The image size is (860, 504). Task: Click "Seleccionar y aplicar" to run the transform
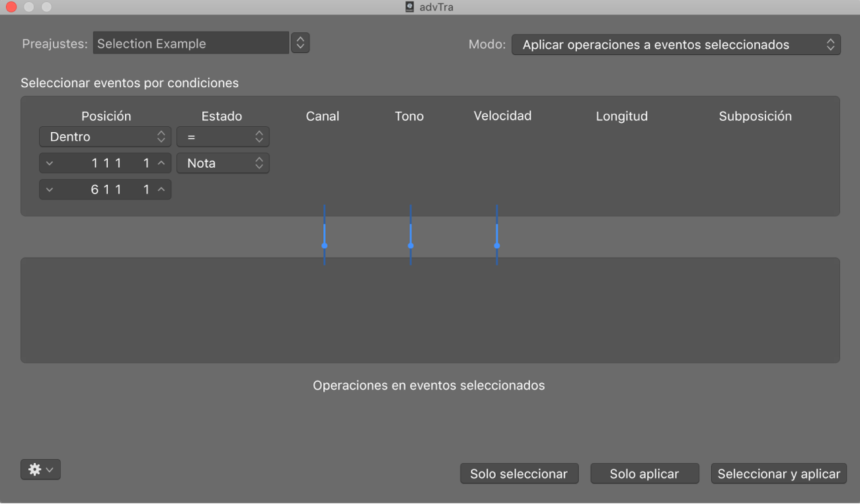point(778,474)
